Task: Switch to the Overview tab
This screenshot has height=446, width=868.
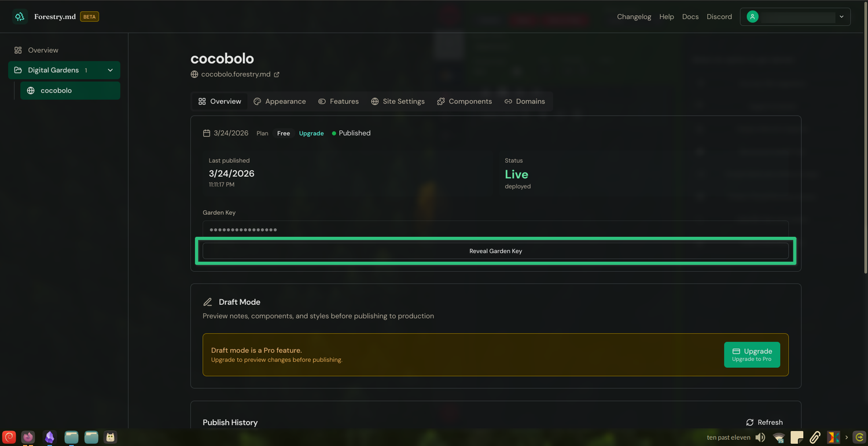Action: (219, 101)
